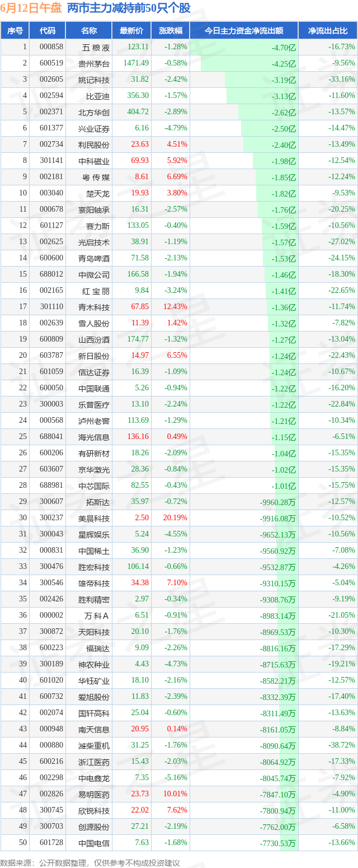Select stock name 创源股份
This screenshot has width=358, height=868.
[95, 827]
